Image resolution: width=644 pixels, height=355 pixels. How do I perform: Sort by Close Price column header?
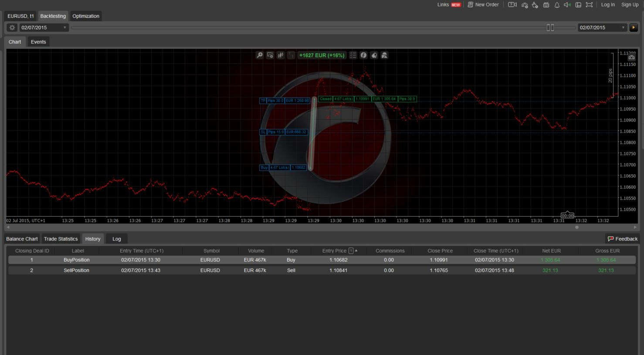(x=440, y=251)
